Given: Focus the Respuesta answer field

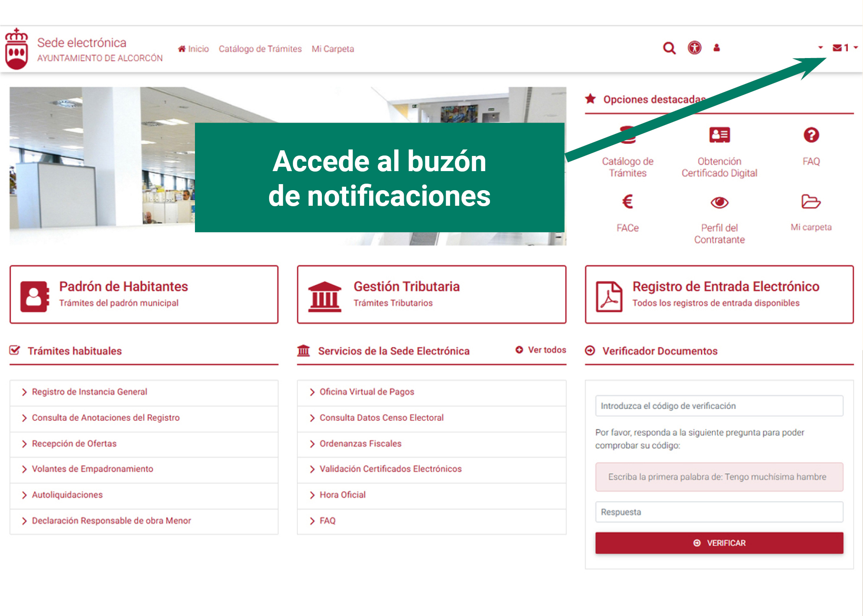Looking at the screenshot, I should click(x=719, y=512).
